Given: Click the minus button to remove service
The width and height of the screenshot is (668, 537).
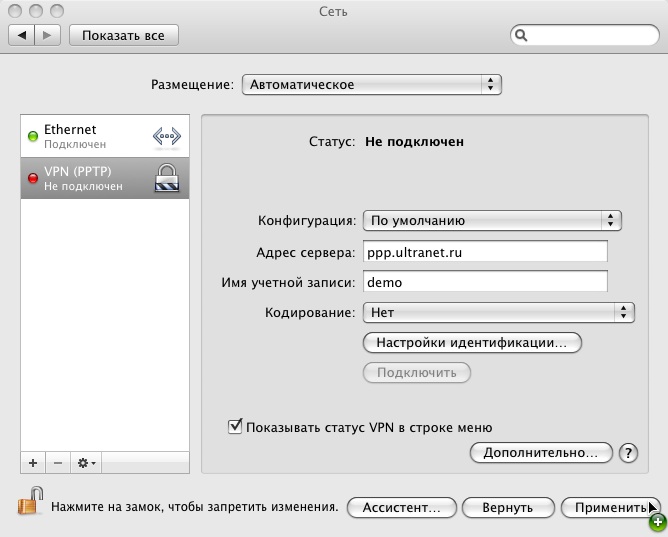Looking at the screenshot, I should [x=57, y=463].
